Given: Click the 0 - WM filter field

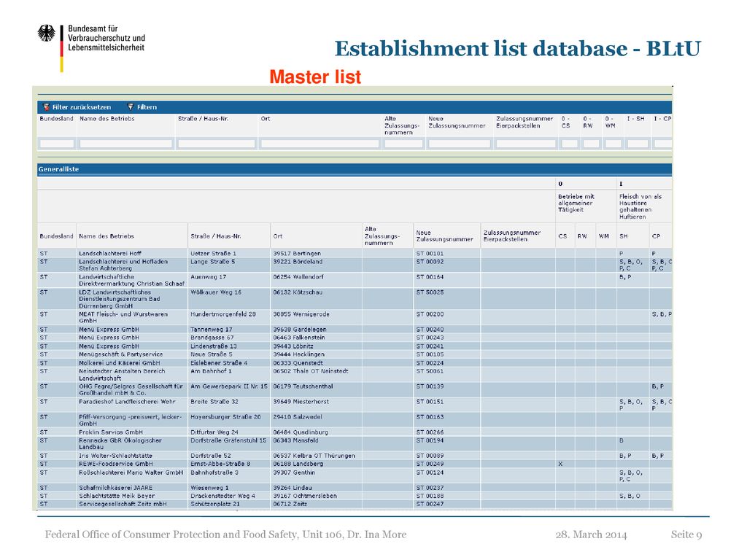Looking at the screenshot, I should [613, 144].
